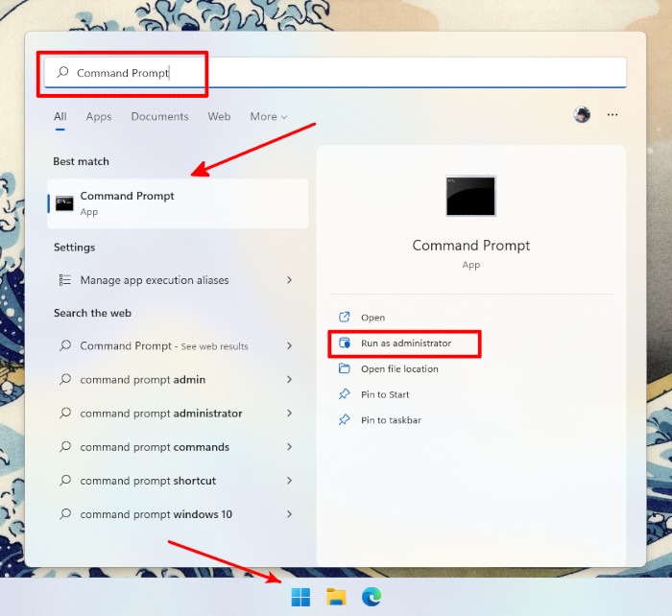Viewport: 672px width, 616px height.
Task: Open File Explorer from the taskbar
Action: 336,597
